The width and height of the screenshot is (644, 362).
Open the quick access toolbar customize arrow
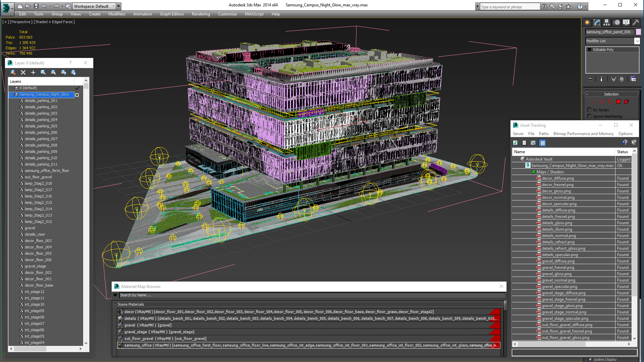[x=119, y=6]
